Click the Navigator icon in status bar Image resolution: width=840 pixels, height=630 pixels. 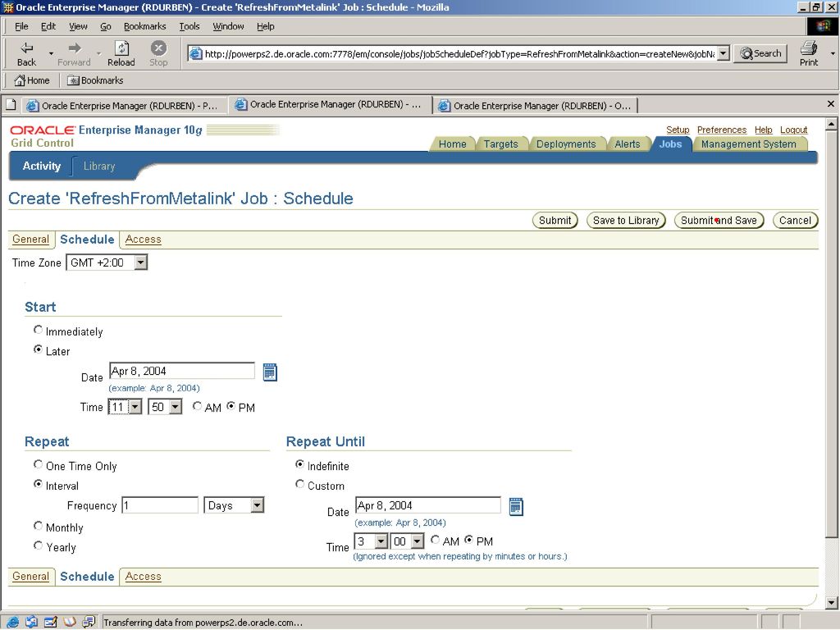click(x=13, y=622)
